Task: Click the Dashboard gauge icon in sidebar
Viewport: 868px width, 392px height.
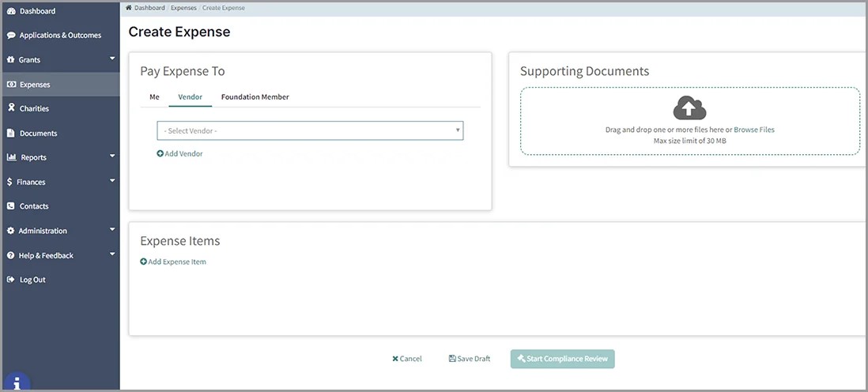Action: pos(11,11)
